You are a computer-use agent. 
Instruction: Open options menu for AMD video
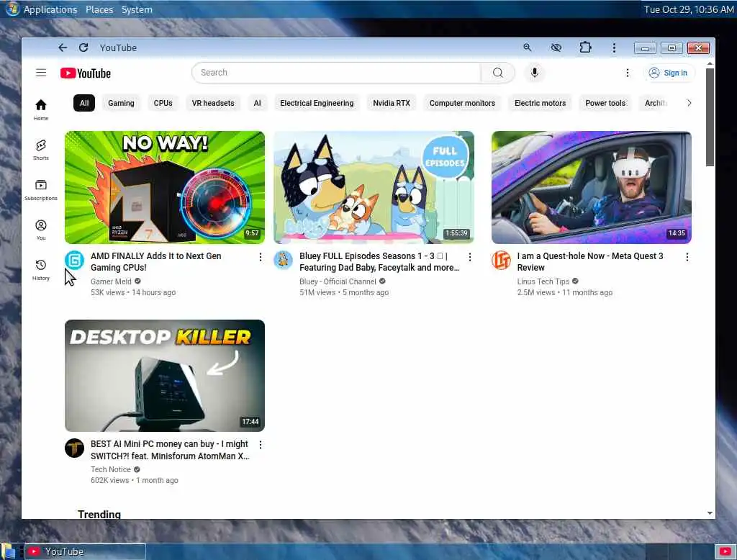coord(261,257)
